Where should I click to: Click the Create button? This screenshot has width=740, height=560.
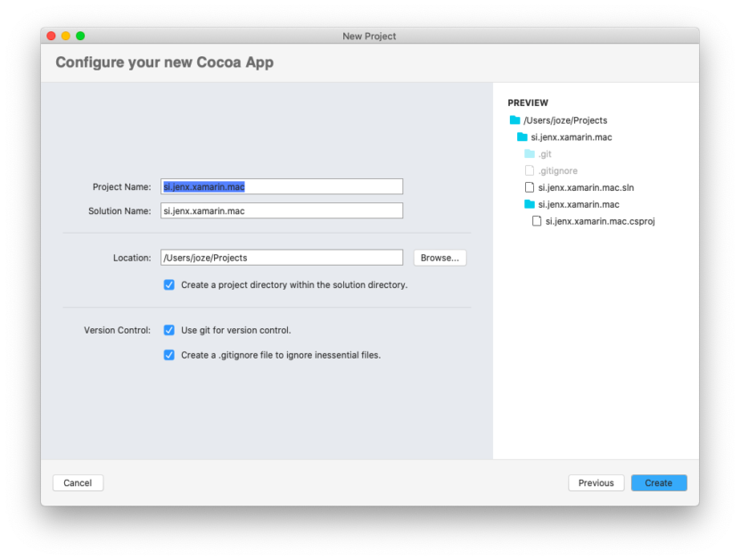pyautogui.click(x=659, y=482)
